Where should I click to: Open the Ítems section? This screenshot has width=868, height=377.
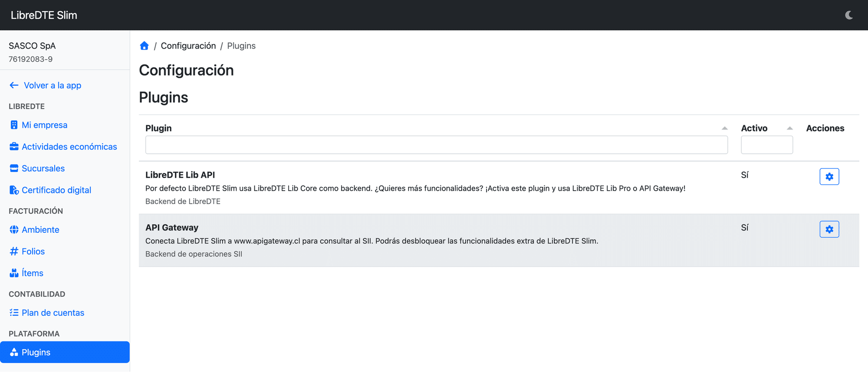click(33, 273)
